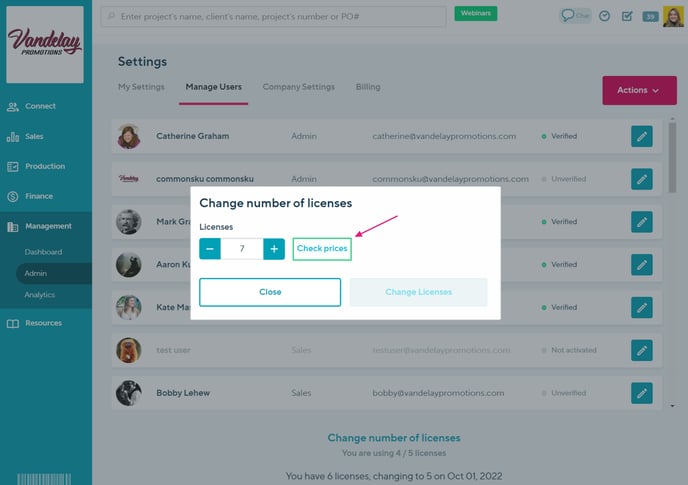The height and width of the screenshot is (485, 688).
Task: Open Production in the sidebar
Action: 45,166
